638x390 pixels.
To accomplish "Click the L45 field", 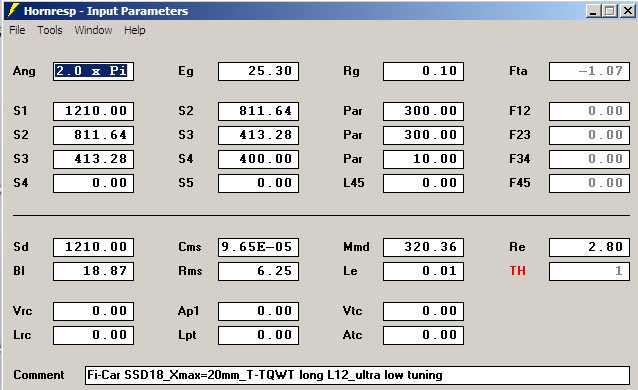I will 423,183.
